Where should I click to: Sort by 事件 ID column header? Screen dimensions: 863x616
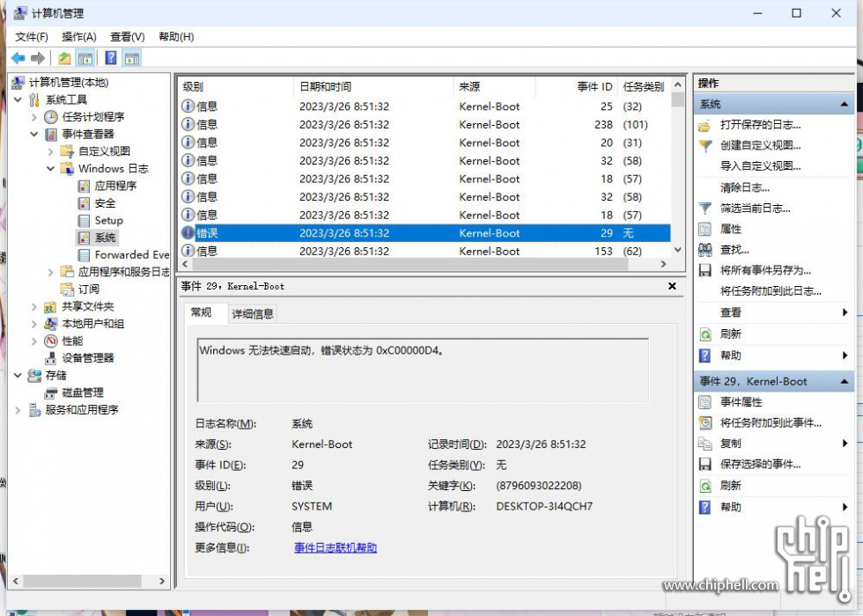[x=577, y=86]
